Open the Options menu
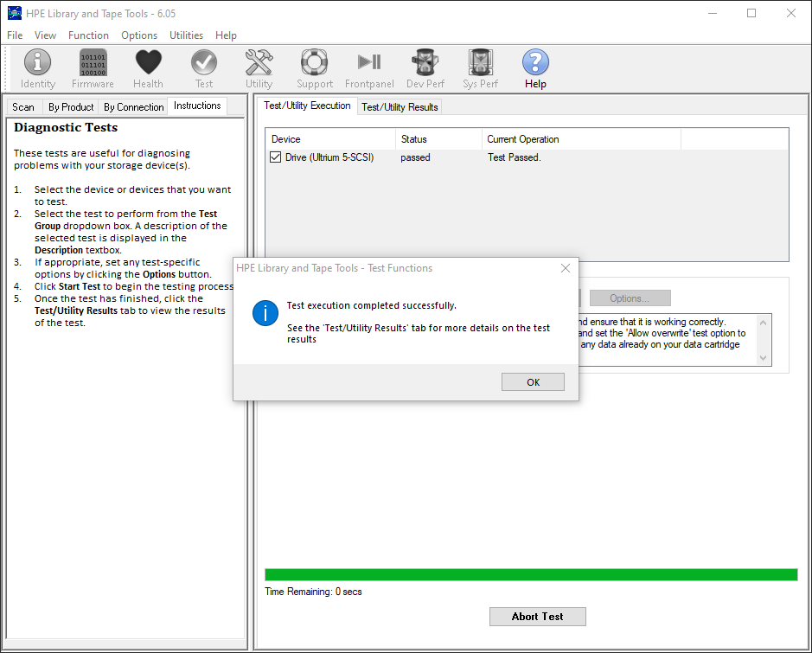812x653 pixels. click(139, 35)
